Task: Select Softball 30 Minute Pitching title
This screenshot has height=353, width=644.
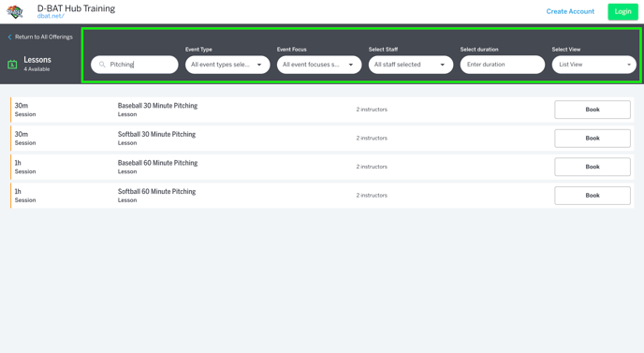Action: pyautogui.click(x=156, y=135)
